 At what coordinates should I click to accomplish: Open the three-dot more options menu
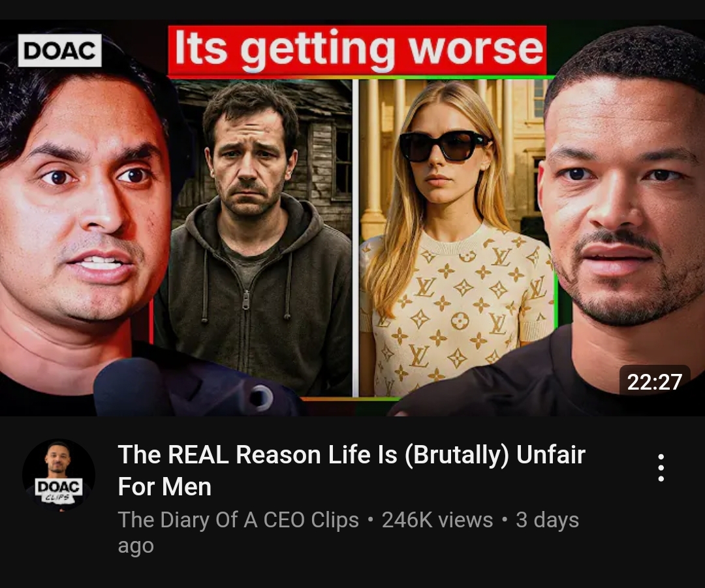(661, 467)
